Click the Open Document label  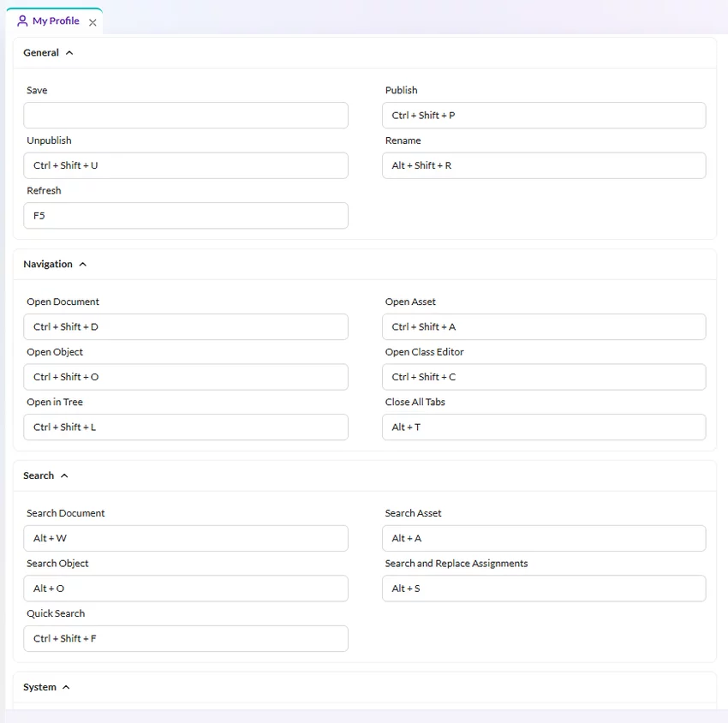tap(63, 302)
